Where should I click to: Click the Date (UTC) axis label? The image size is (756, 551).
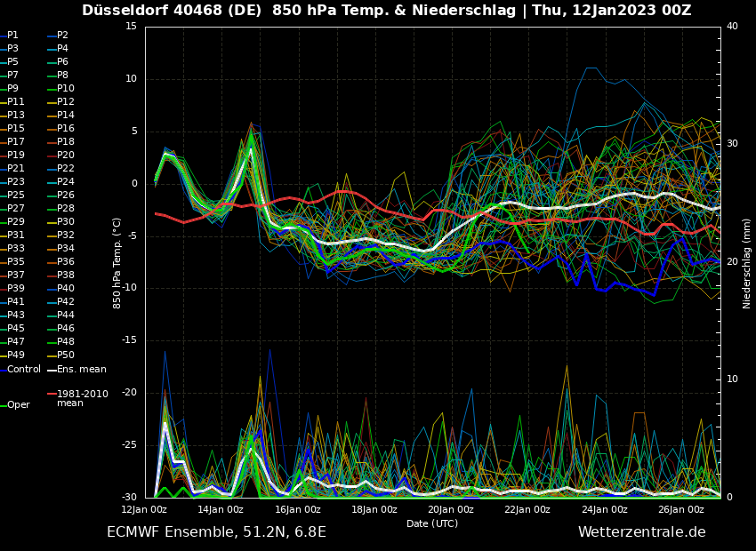(432, 523)
